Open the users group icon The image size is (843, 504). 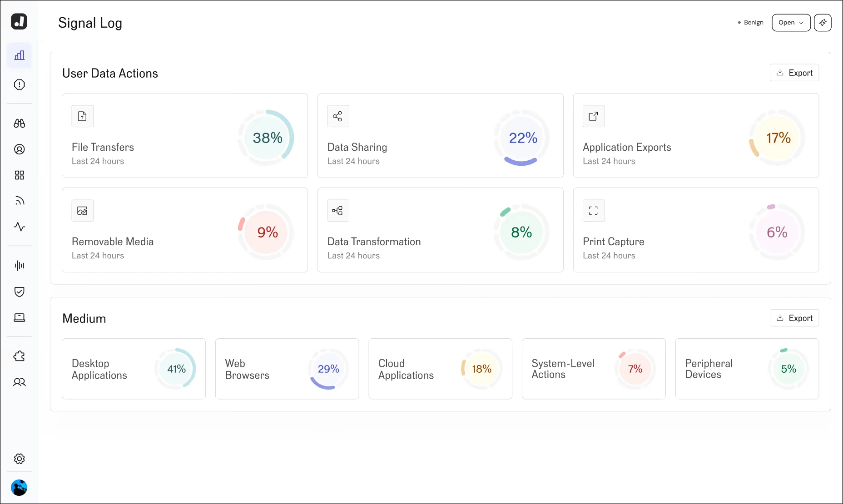(20, 382)
